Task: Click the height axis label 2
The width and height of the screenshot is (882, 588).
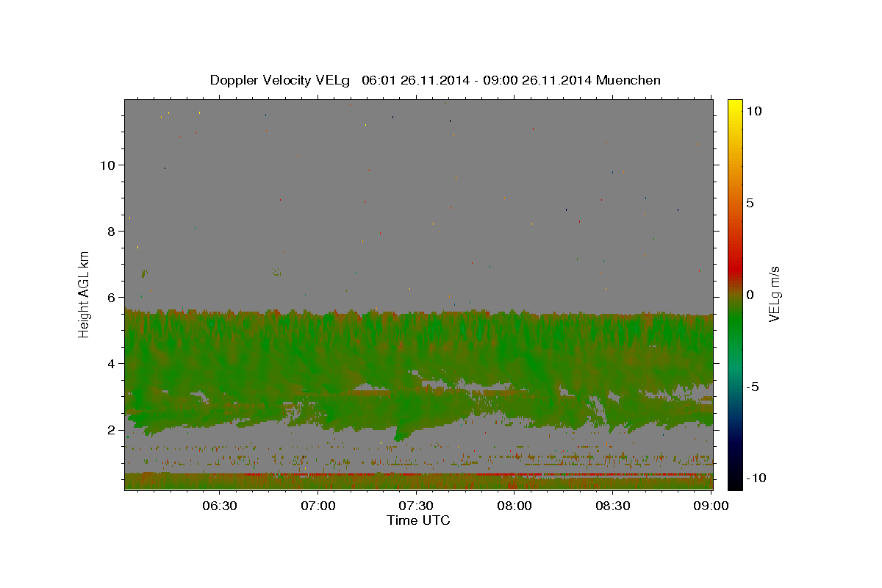Action: pos(111,430)
